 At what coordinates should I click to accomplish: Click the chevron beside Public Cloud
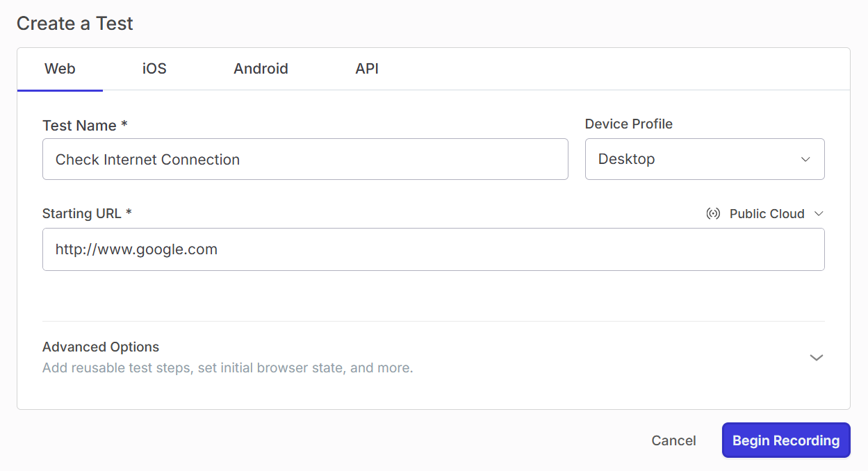819,213
